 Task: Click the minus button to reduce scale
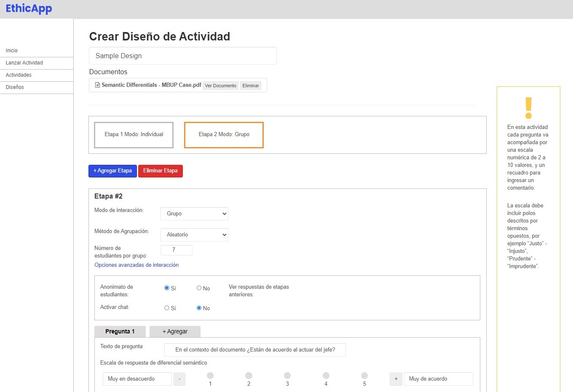click(179, 379)
